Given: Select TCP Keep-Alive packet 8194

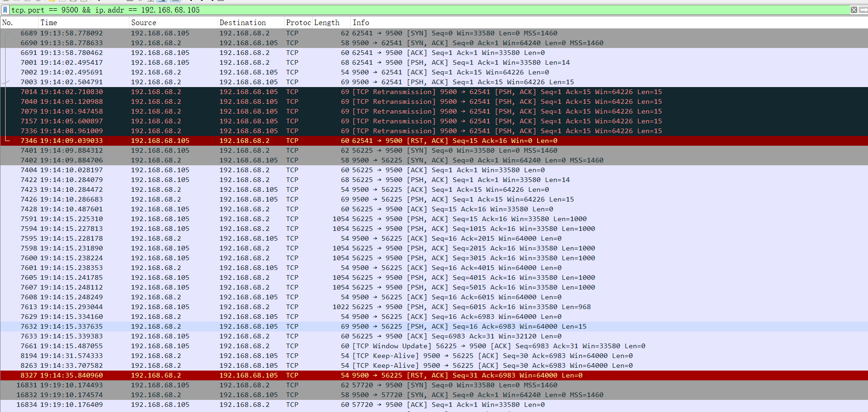Looking at the screenshot, I should click(434, 356).
